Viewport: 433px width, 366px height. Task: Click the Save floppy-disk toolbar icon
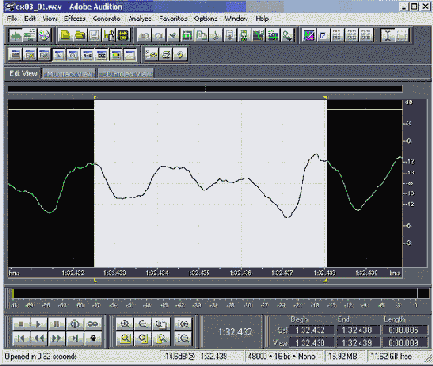point(94,35)
